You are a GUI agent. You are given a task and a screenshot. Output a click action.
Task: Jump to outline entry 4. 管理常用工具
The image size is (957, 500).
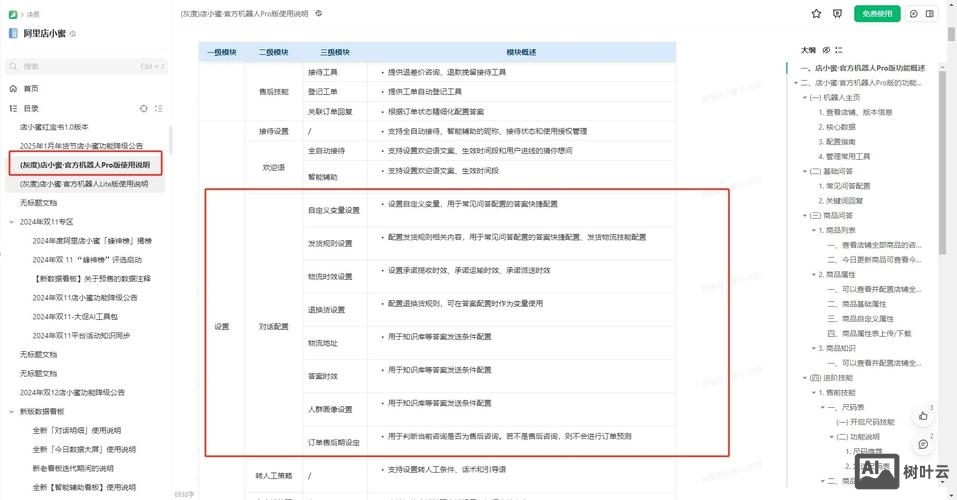tap(844, 156)
